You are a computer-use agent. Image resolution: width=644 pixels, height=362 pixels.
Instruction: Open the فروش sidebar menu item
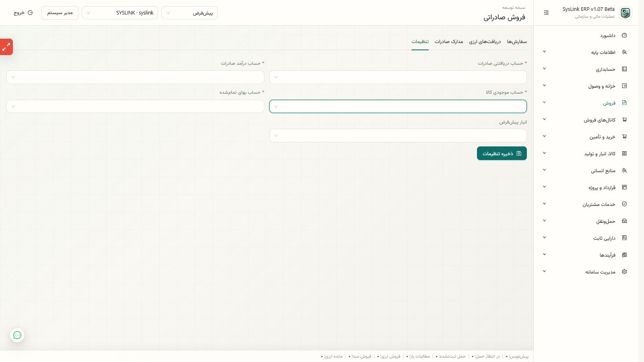pos(586,103)
